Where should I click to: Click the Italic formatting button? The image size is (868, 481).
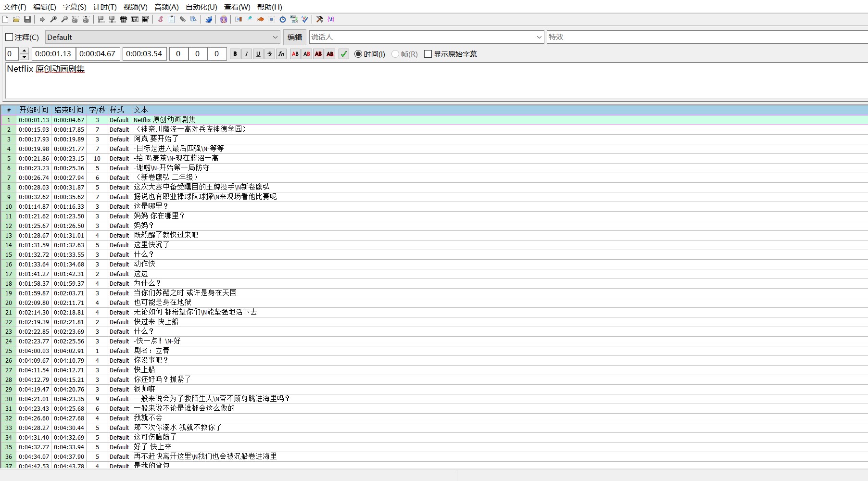(x=247, y=54)
